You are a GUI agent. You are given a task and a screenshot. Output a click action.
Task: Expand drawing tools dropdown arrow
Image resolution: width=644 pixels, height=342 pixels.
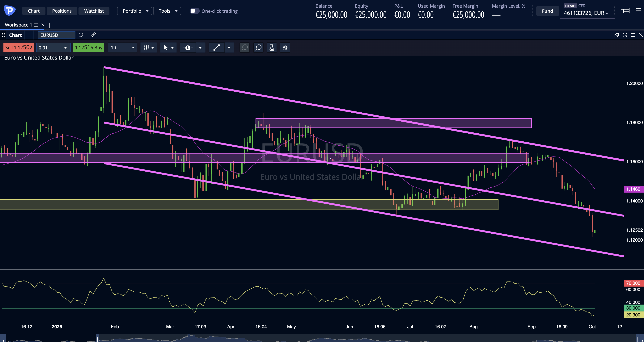pyautogui.click(x=229, y=48)
